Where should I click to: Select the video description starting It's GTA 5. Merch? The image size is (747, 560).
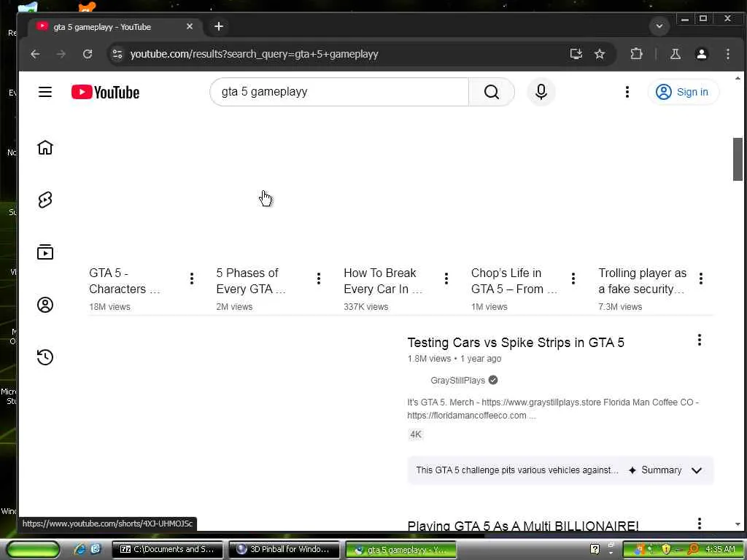(553, 408)
